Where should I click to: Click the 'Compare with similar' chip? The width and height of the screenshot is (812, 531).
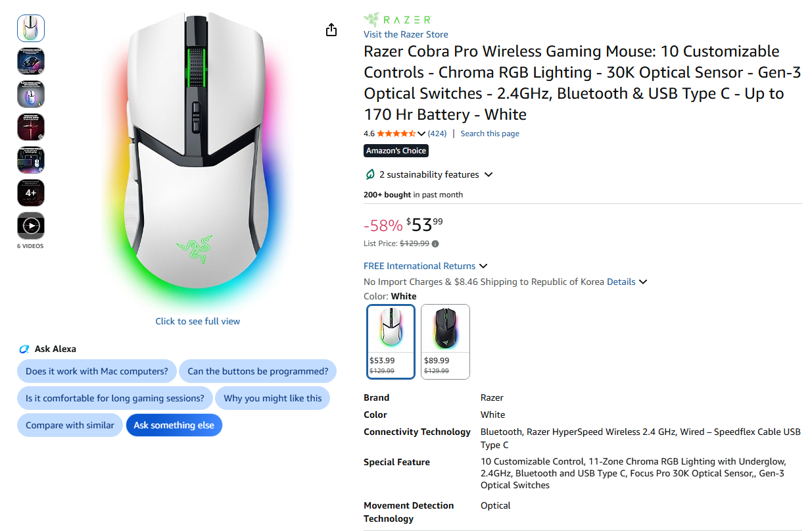(70, 425)
